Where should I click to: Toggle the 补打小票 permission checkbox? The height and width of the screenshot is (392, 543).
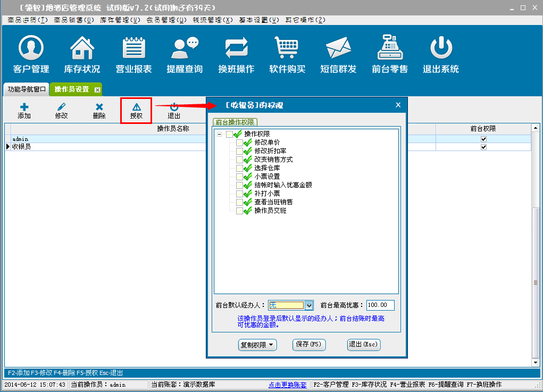coord(239,194)
